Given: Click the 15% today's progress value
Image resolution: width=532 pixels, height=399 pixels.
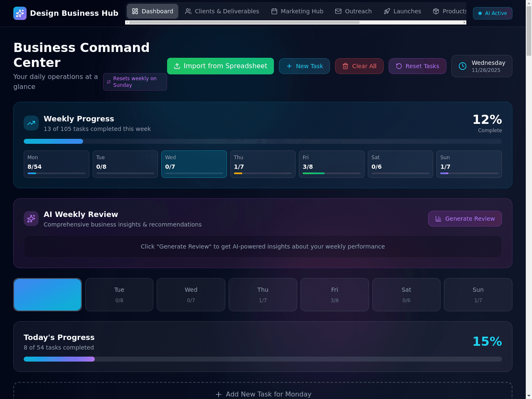Looking at the screenshot, I should [487, 342].
